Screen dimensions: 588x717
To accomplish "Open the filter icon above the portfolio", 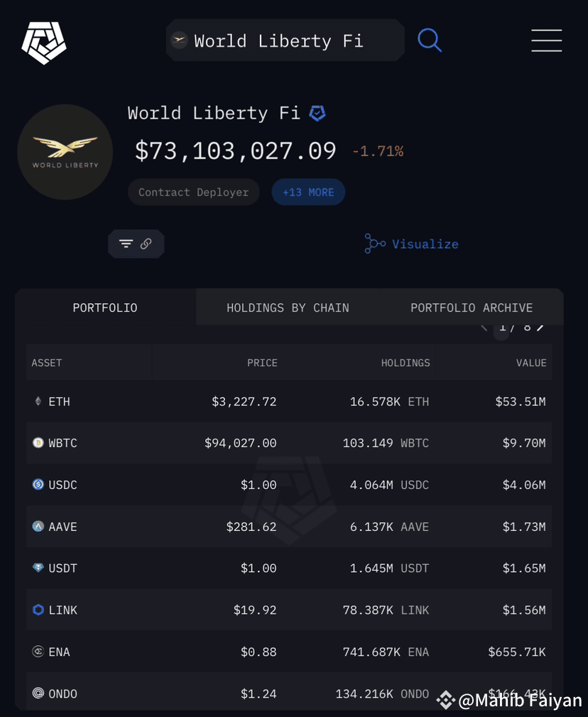I will point(126,243).
